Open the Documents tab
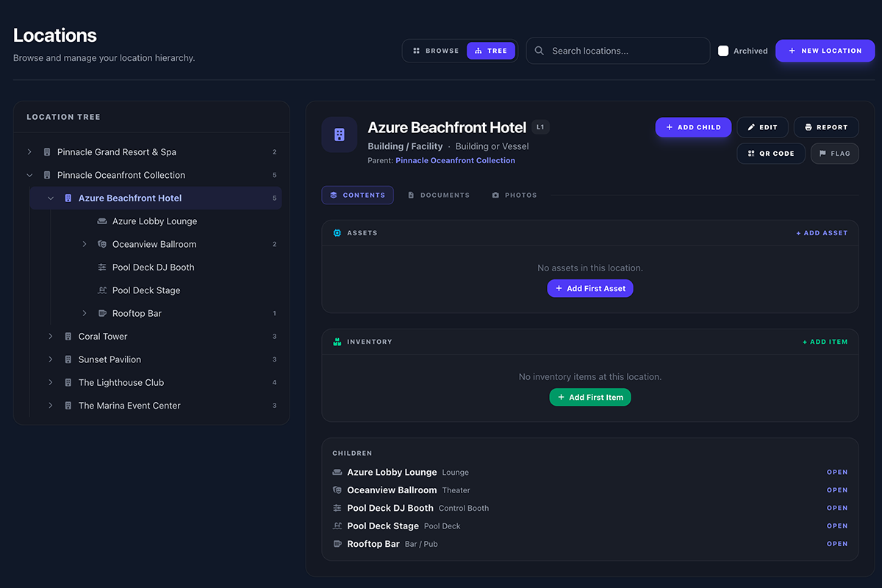 [x=439, y=195]
